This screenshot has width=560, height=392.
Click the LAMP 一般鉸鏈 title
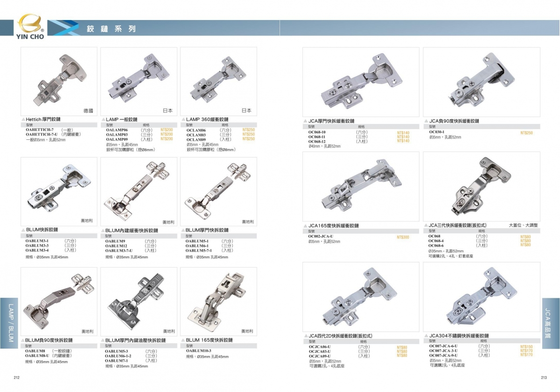point(122,119)
